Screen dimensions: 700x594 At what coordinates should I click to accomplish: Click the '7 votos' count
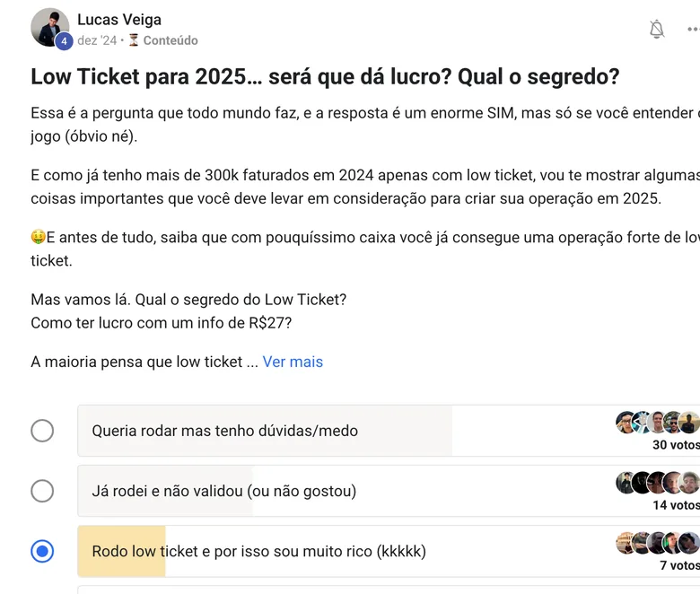[679, 565]
